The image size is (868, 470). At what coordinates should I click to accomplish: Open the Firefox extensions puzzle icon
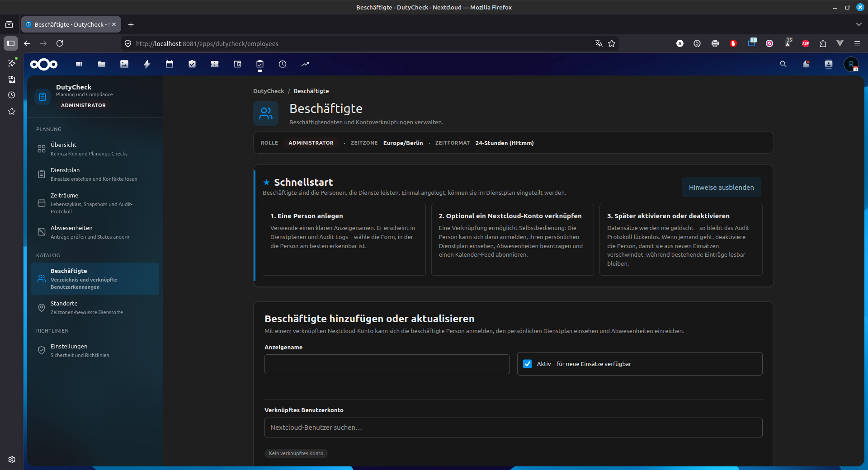[823, 43]
